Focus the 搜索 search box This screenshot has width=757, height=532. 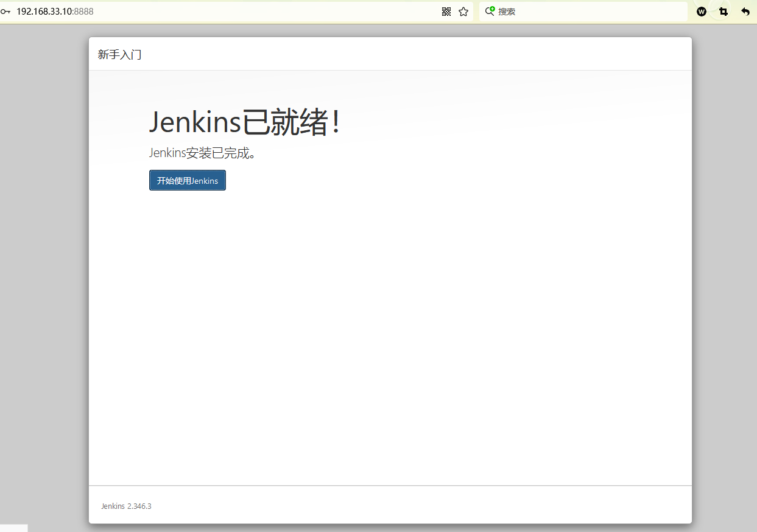coord(585,12)
